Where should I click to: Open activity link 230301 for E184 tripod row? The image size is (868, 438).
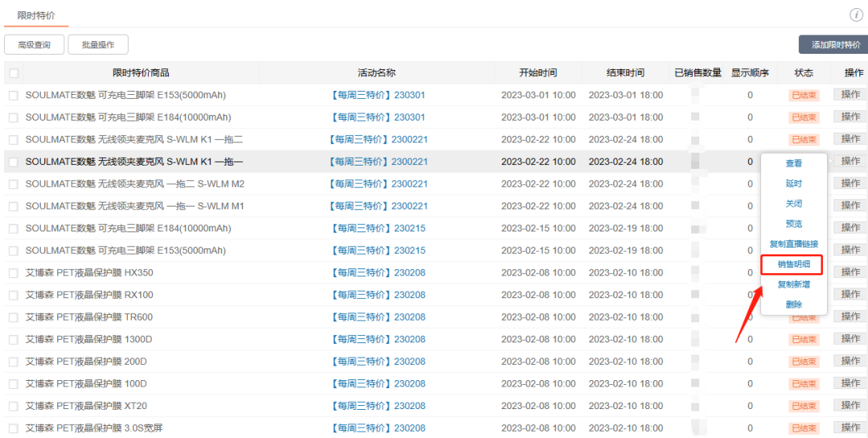378,117
